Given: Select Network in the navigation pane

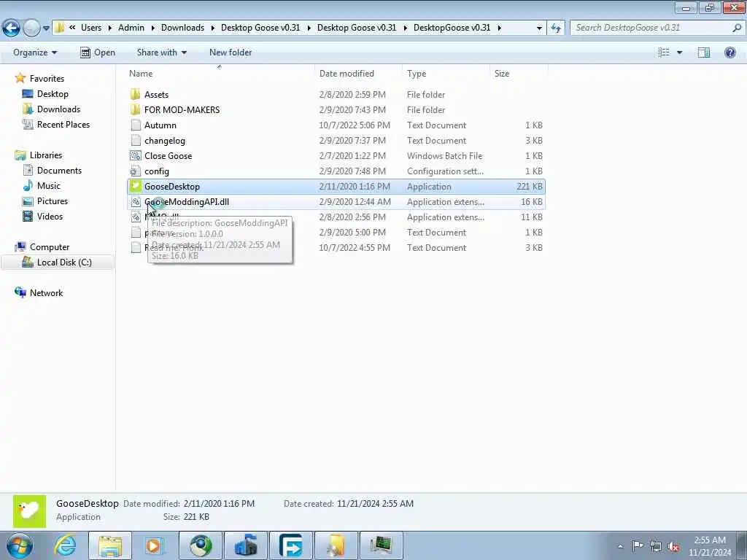Looking at the screenshot, I should point(46,293).
